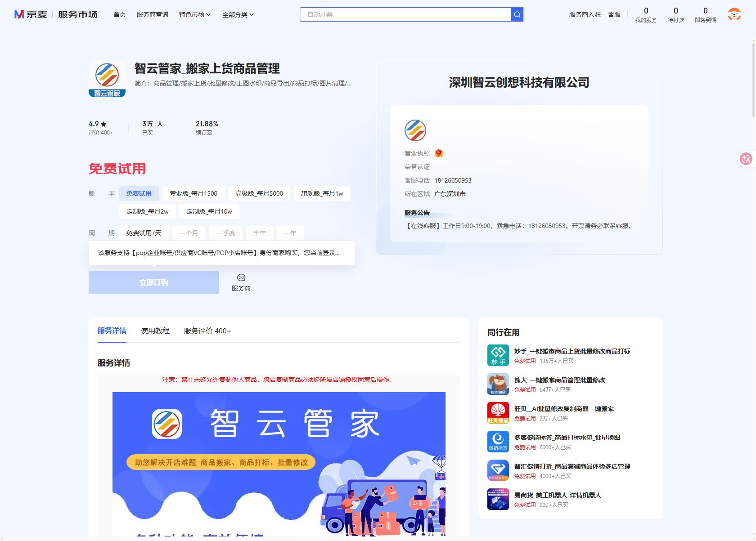This screenshot has width=756, height=541.
Task: Click the 京麦 logo icon
Action: (x=19, y=14)
